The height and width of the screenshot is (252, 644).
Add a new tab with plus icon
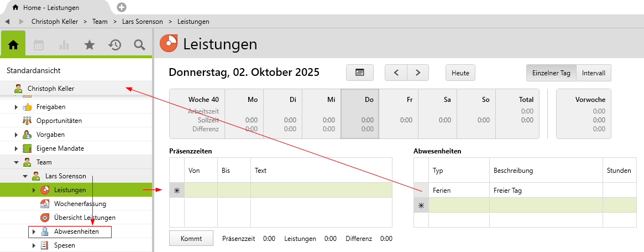122,7
